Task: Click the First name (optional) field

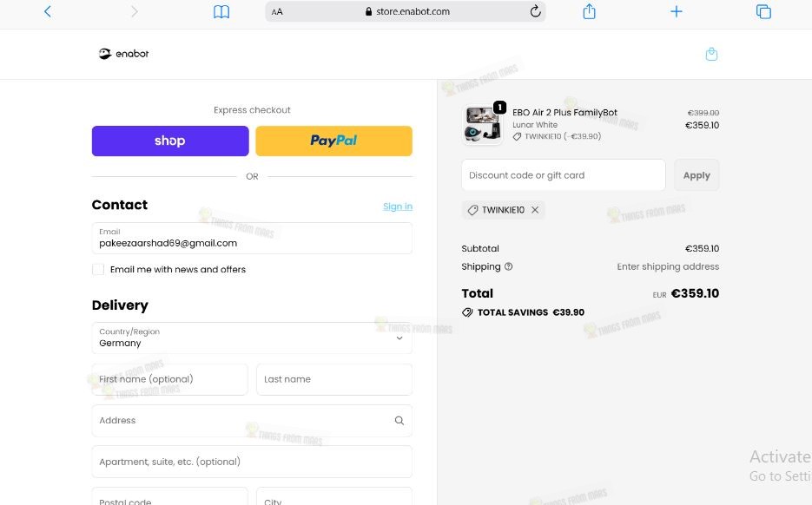Action: click(x=170, y=379)
